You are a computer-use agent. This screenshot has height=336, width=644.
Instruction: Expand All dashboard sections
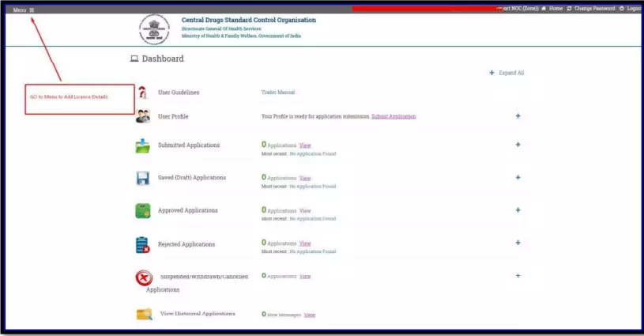[507, 73]
